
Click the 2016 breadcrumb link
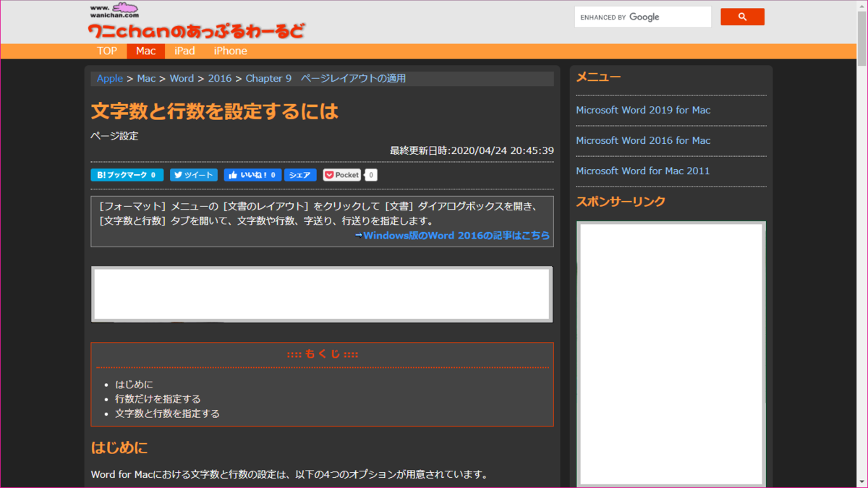(x=220, y=78)
